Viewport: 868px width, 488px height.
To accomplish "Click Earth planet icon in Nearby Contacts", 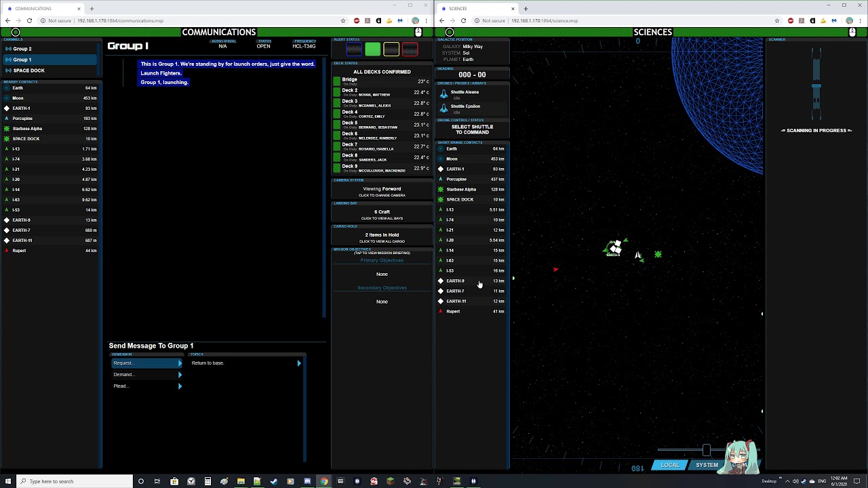I will tap(7, 88).
